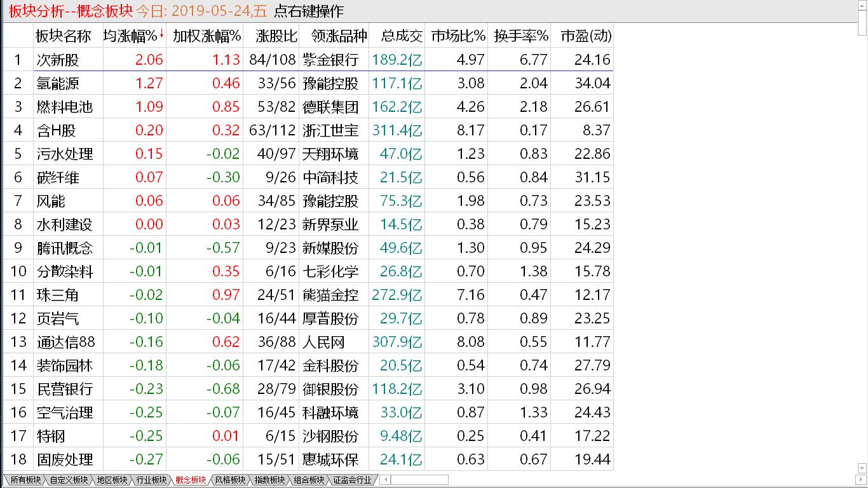
Task: Select the 固废处理 sector row
Action: 308,459
